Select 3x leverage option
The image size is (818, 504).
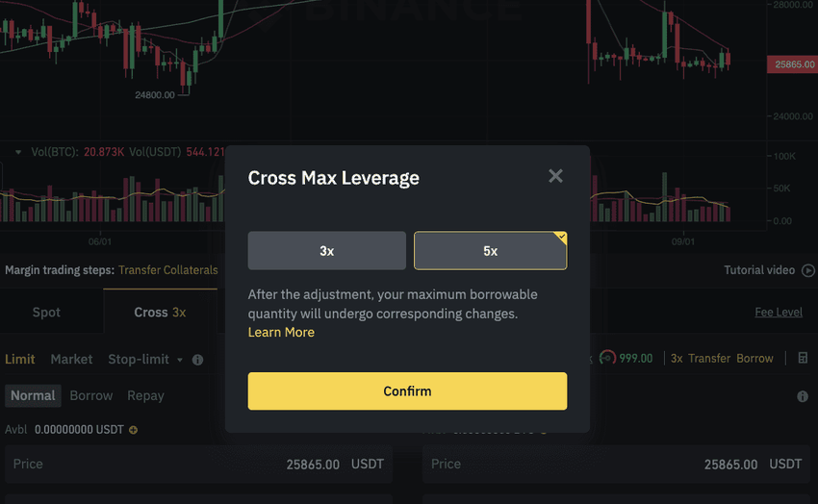point(326,250)
